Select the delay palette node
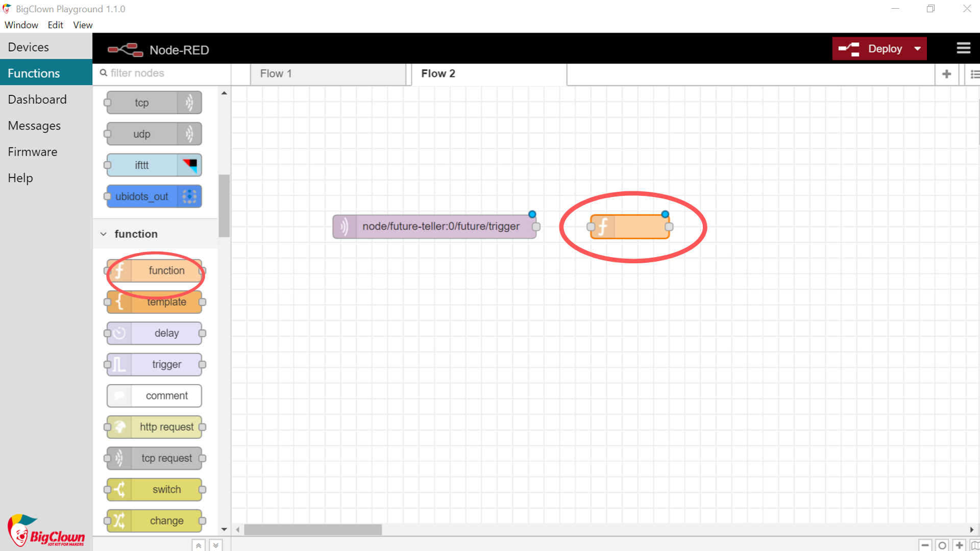Image resolution: width=980 pixels, height=551 pixels. (154, 333)
